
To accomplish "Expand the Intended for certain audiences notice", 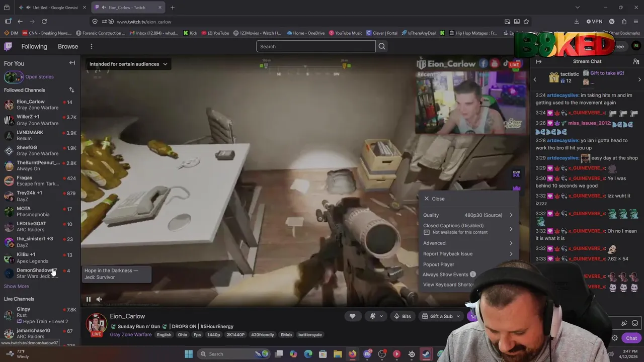I will coord(128,64).
